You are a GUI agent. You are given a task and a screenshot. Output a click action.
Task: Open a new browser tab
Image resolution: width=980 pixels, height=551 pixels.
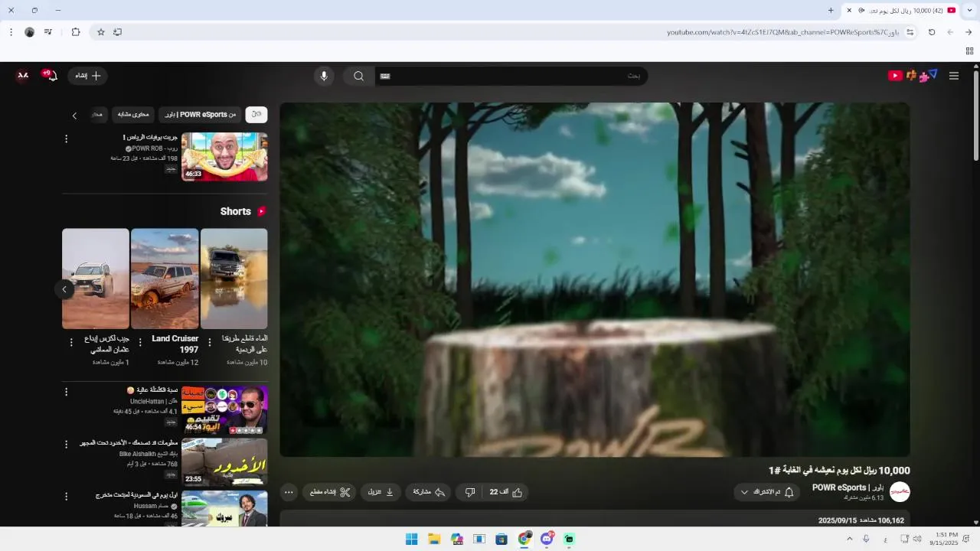click(x=831, y=10)
